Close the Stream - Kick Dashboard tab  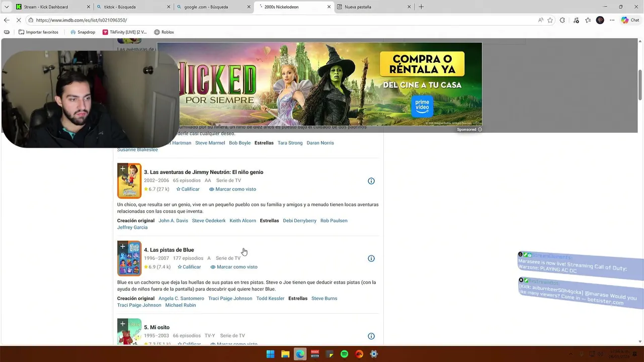point(89,7)
